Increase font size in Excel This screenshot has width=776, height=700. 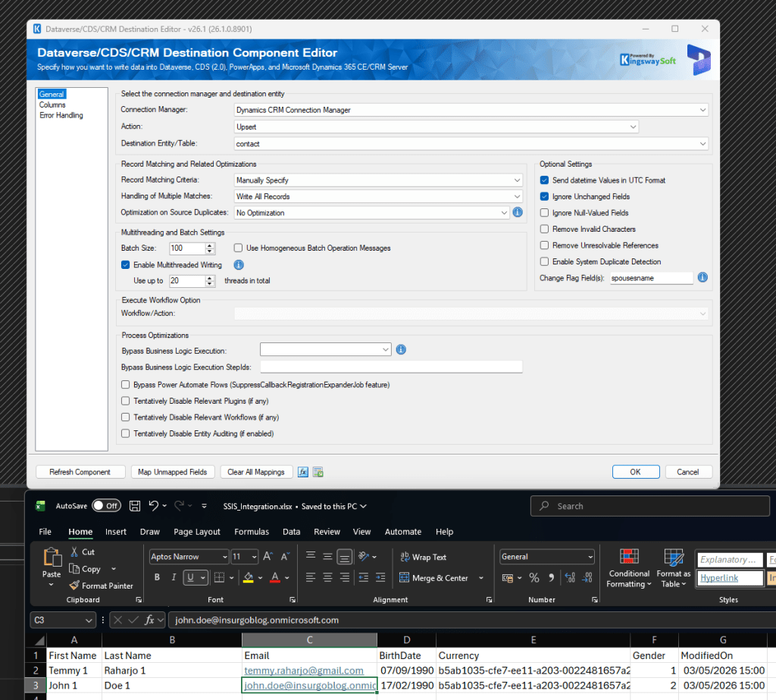[268, 557]
